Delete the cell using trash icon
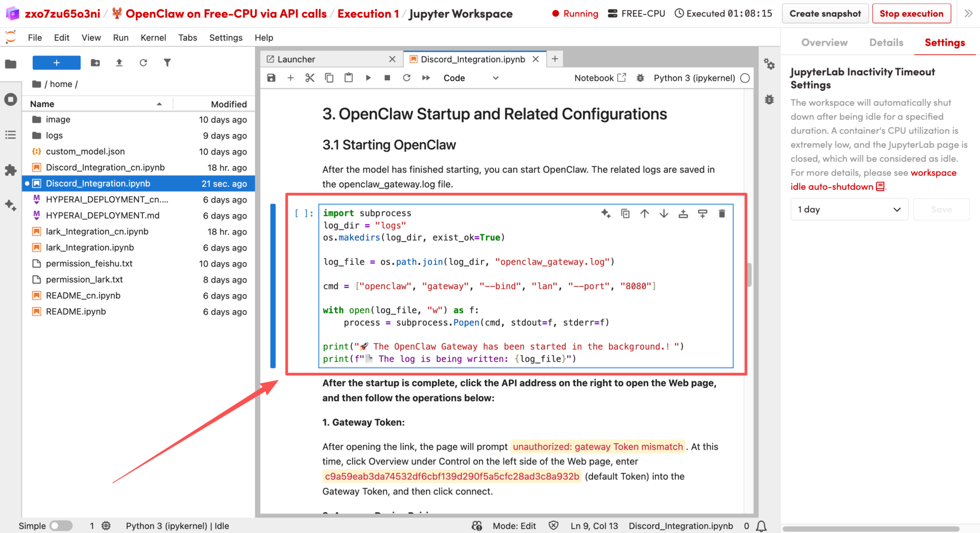The image size is (980, 533). pyautogui.click(x=722, y=213)
